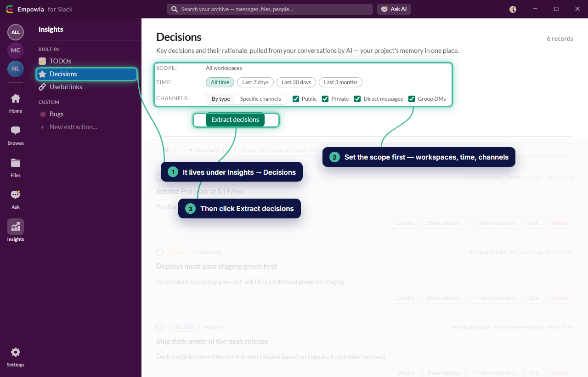
Task: Uncheck the Direct messages checkbox
Action: (357, 99)
